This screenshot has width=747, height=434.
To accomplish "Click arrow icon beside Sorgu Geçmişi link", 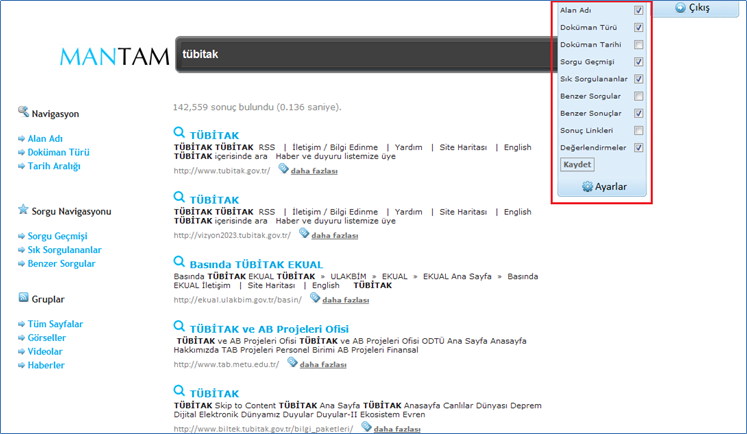I will click(21, 236).
